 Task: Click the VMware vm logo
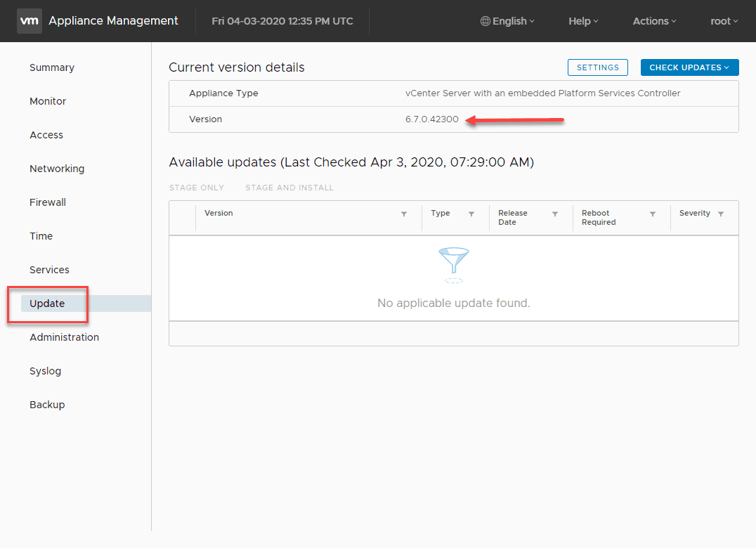point(30,20)
